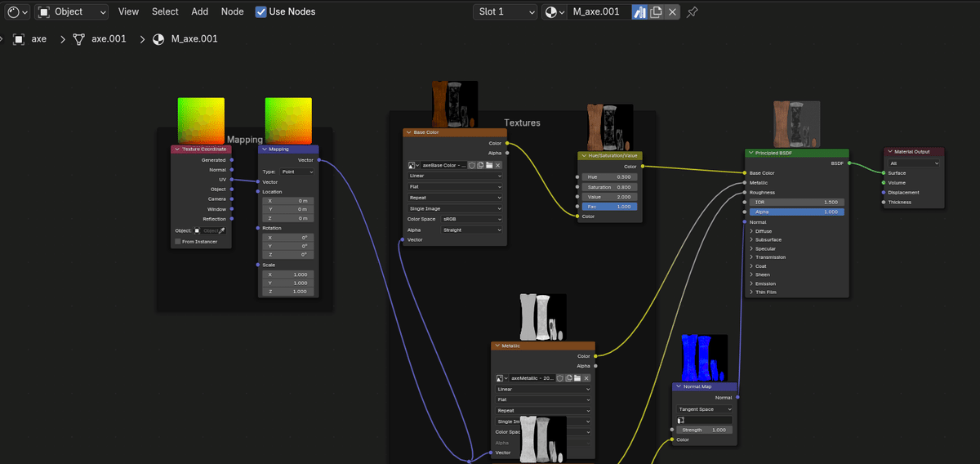Toggle the pin icon in header

[693, 11]
